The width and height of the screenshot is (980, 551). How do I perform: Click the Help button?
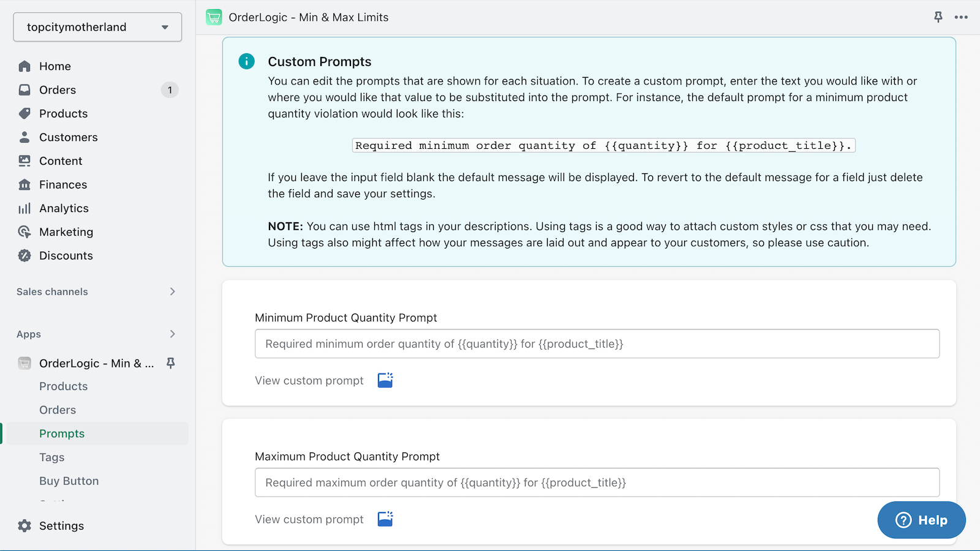click(x=921, y=520)
